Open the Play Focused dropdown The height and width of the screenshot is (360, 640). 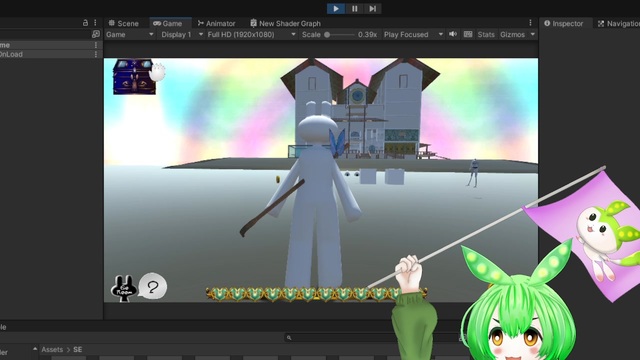413,35
